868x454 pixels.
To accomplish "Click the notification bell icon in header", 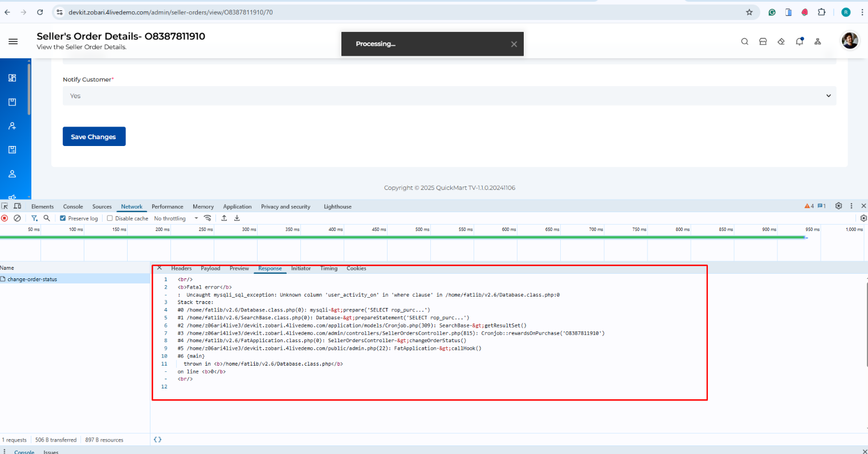I will [x=800, y=42].
